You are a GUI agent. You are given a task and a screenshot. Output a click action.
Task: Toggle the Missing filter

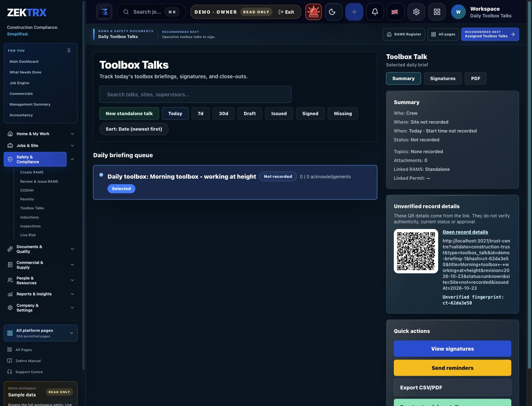click(x=343, y=114)
